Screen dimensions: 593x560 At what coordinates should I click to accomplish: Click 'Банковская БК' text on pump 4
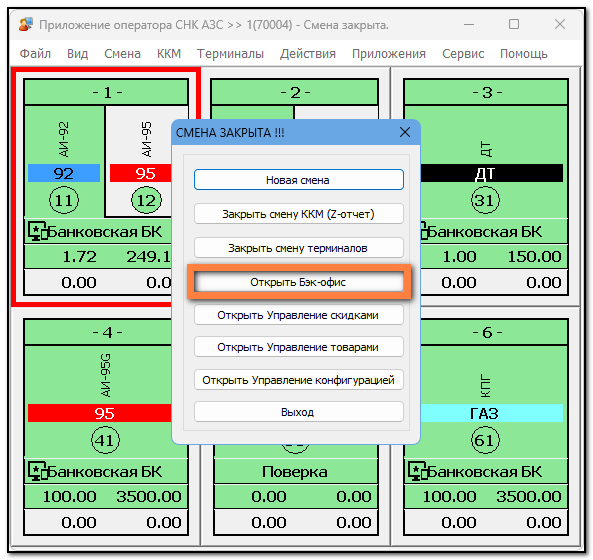(105, 472)
